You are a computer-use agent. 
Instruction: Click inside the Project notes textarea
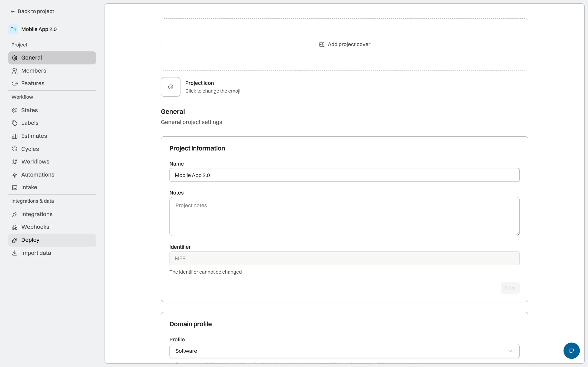(x=344, y=217)
